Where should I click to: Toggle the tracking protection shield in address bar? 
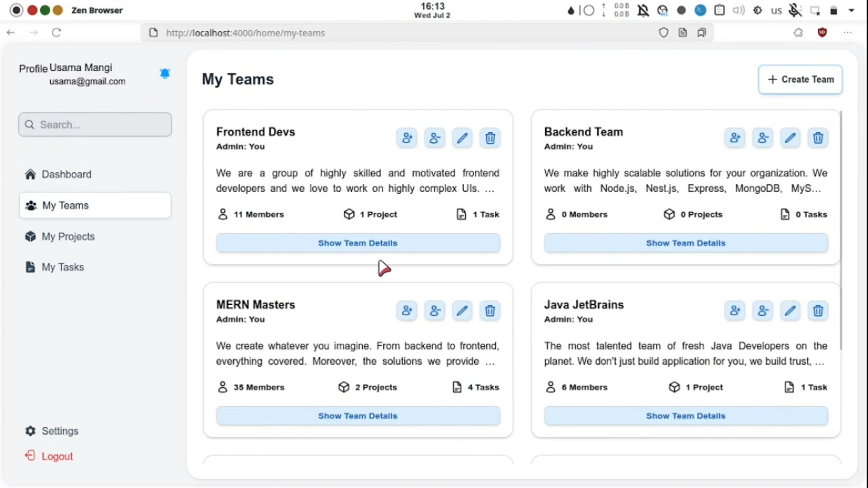point(663,32)
